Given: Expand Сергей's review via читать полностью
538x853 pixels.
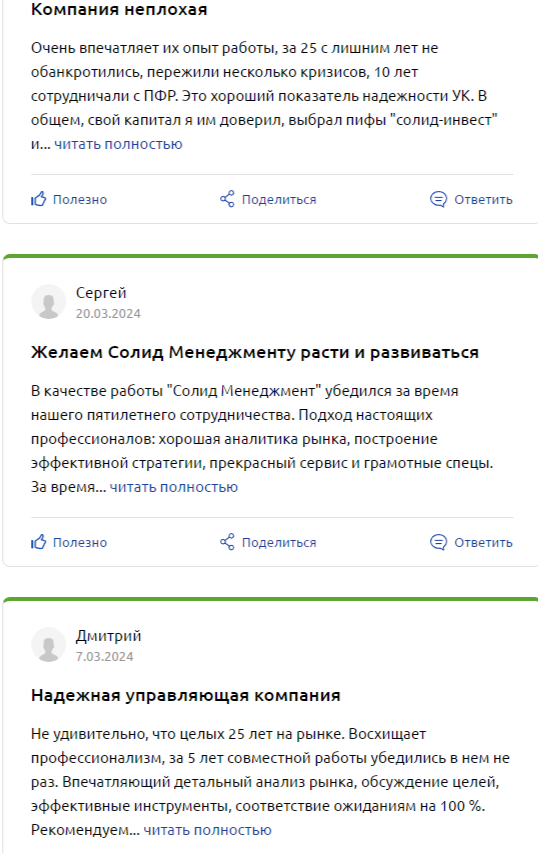Looking at the screenshot, I should (x=174, y=487).
